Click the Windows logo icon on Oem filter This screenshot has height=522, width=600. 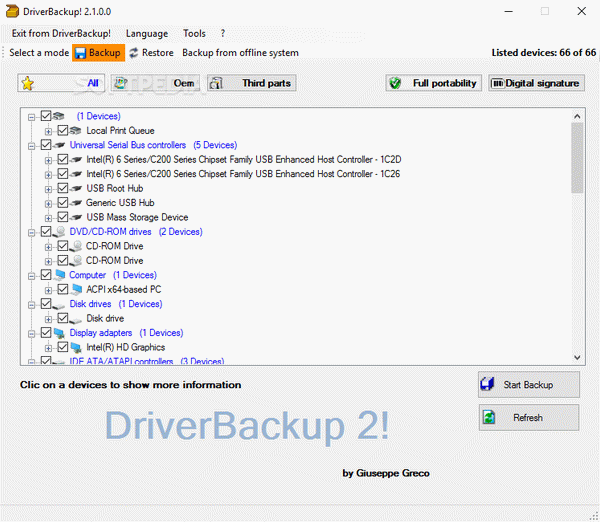(121, 83)
